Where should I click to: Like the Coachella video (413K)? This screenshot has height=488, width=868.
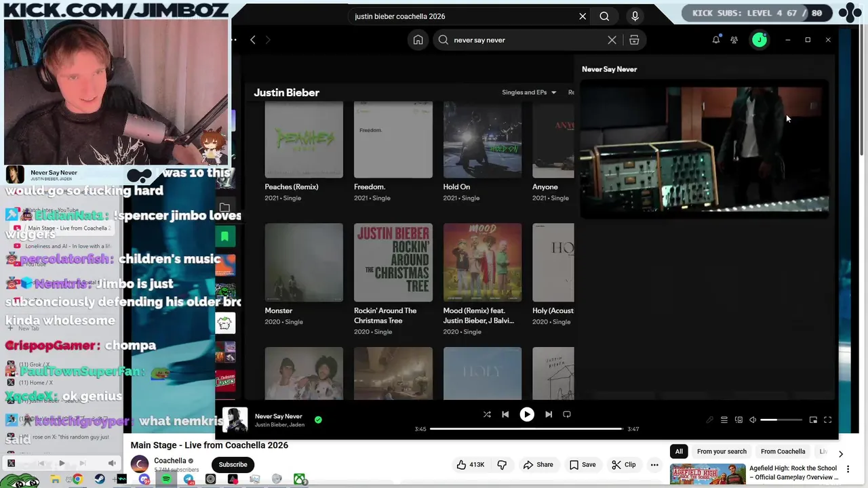click(x=471, y=464)
